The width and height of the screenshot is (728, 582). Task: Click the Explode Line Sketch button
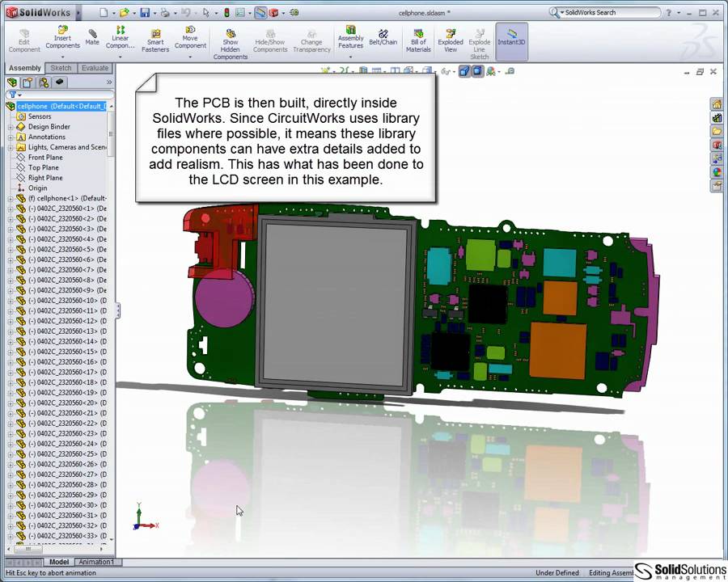pyautogui.click(x=479, y=44)
